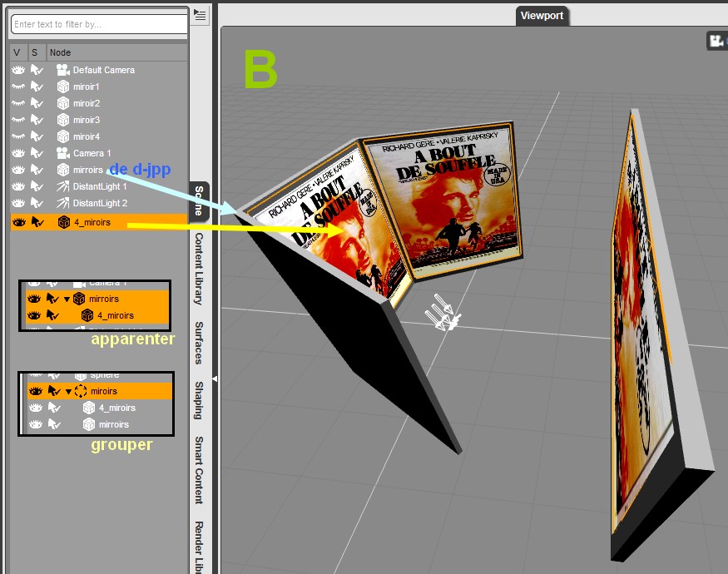Click the camera icon beside Camera 1
Viewport: 728px width, 574px height.
pos(62,153)
